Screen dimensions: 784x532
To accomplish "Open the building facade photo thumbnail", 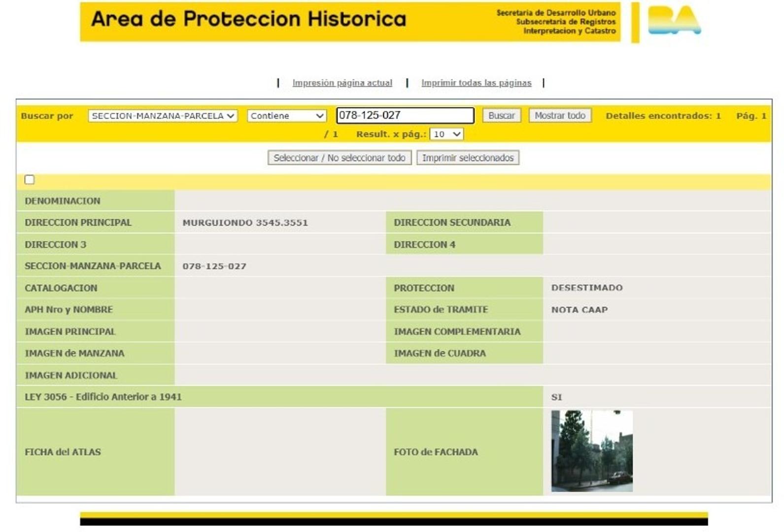I will pyautogui.click(x=592, y=451).
